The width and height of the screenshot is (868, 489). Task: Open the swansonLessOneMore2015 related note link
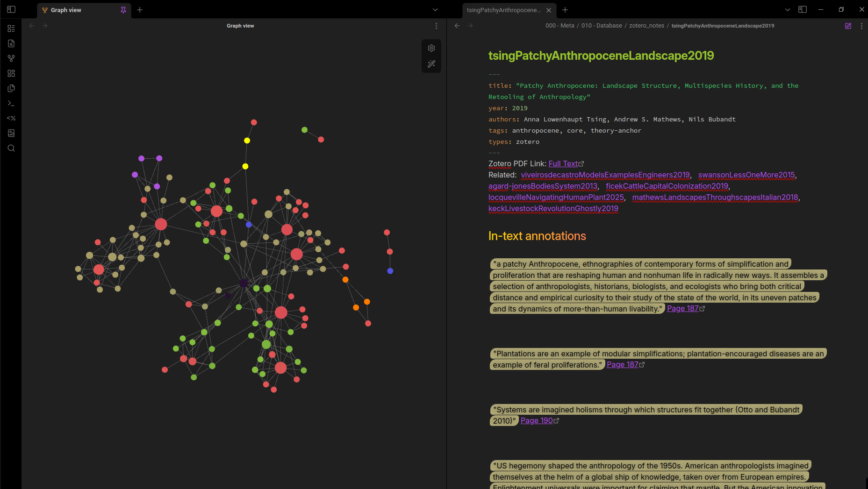pyautogui.click(x=746, y=175)
